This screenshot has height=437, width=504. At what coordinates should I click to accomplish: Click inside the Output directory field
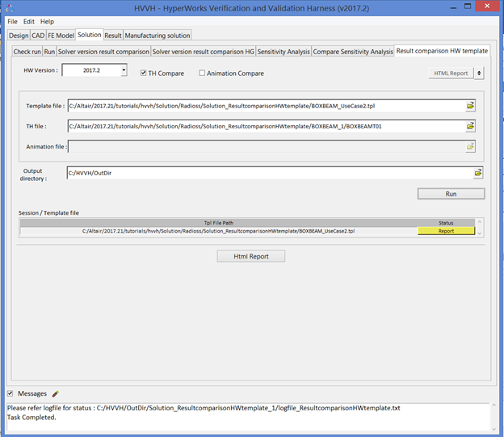[x=267, y=173]
